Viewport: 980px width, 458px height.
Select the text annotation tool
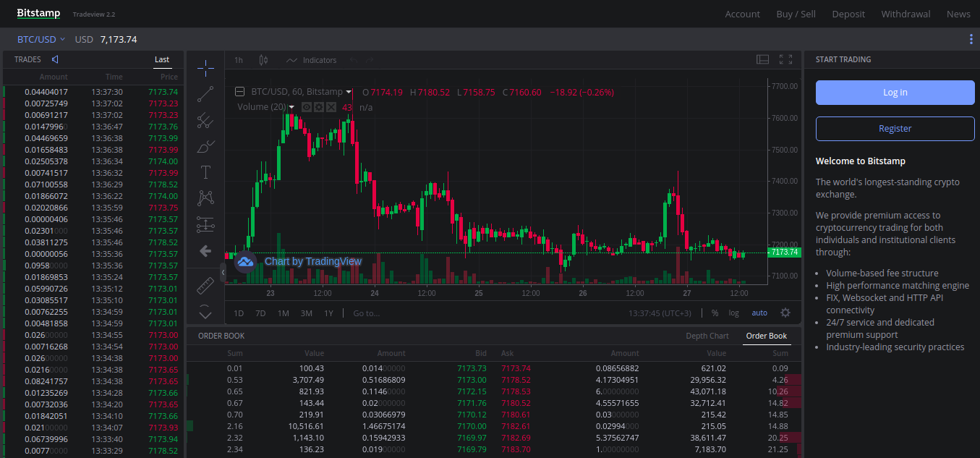(x=205, y=172)
